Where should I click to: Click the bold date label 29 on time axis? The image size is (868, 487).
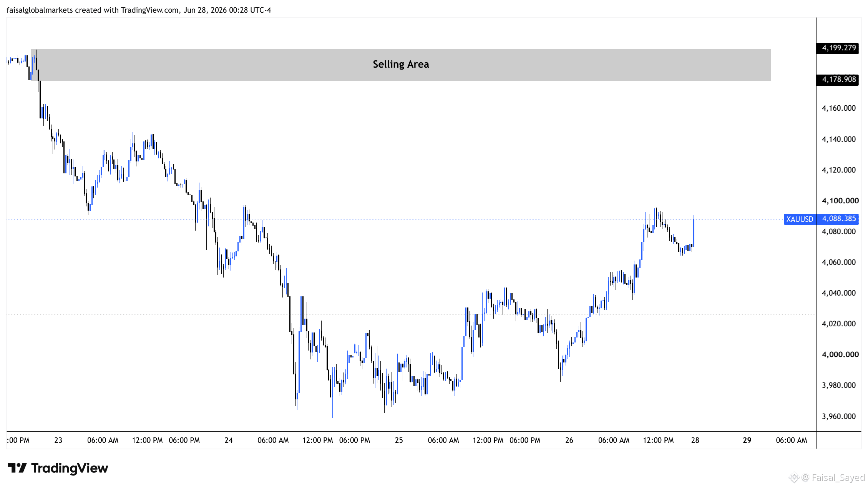(x=747, y=440)
